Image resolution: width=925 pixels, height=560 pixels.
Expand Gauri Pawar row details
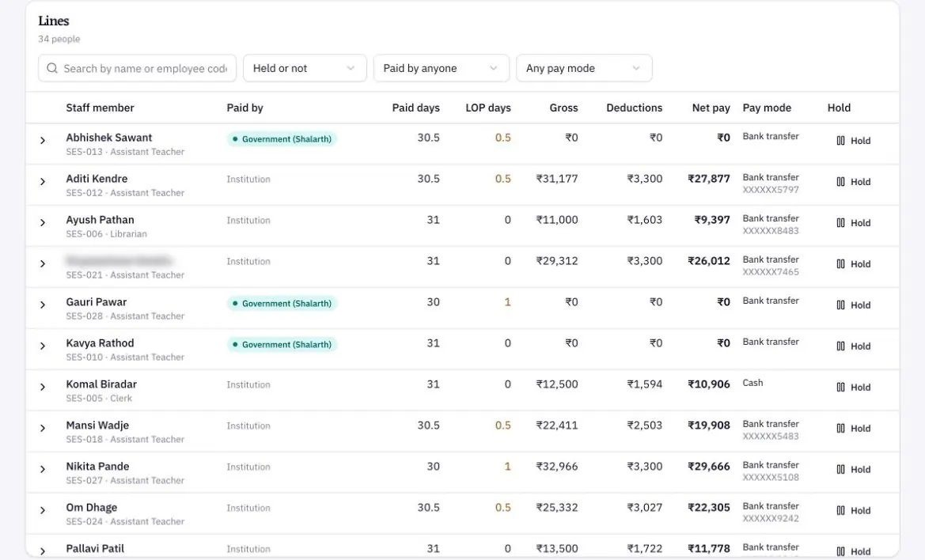click(x=43, y=305)
